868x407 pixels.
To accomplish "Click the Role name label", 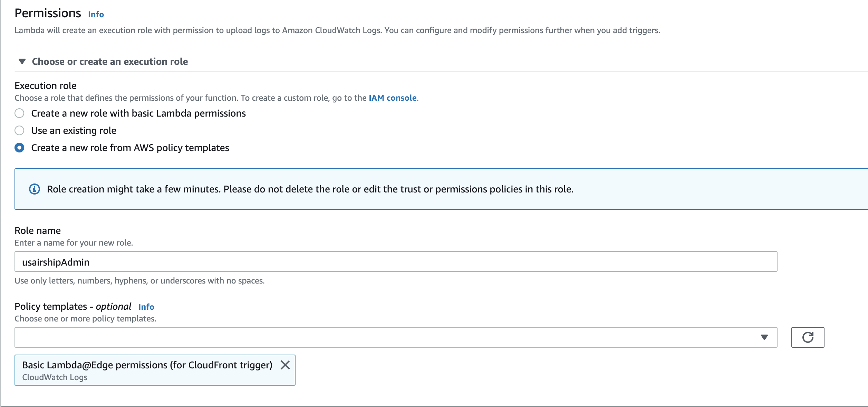I will (38, 230).
